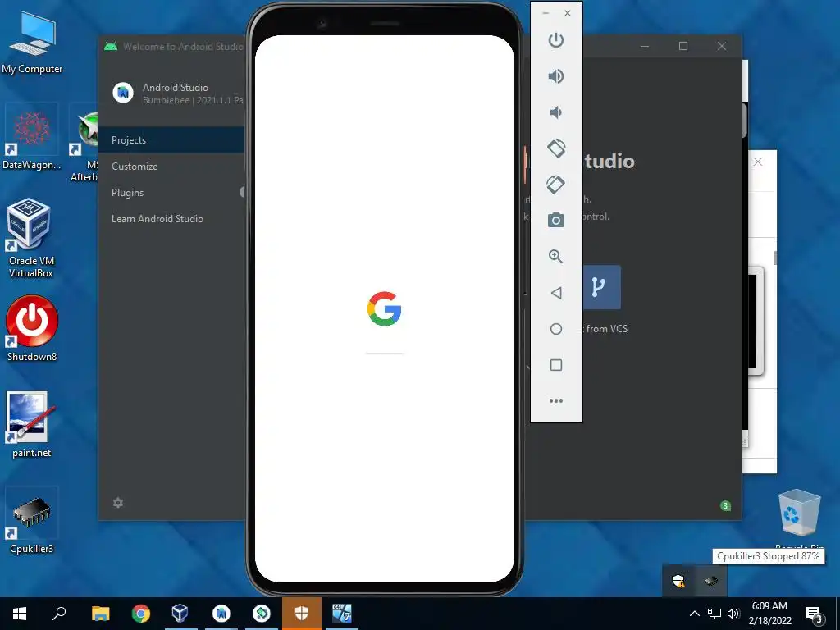This screenshot has height=630, width=840.
Task: Rotate emulator right using rotate icon
Action: (556, 185)
